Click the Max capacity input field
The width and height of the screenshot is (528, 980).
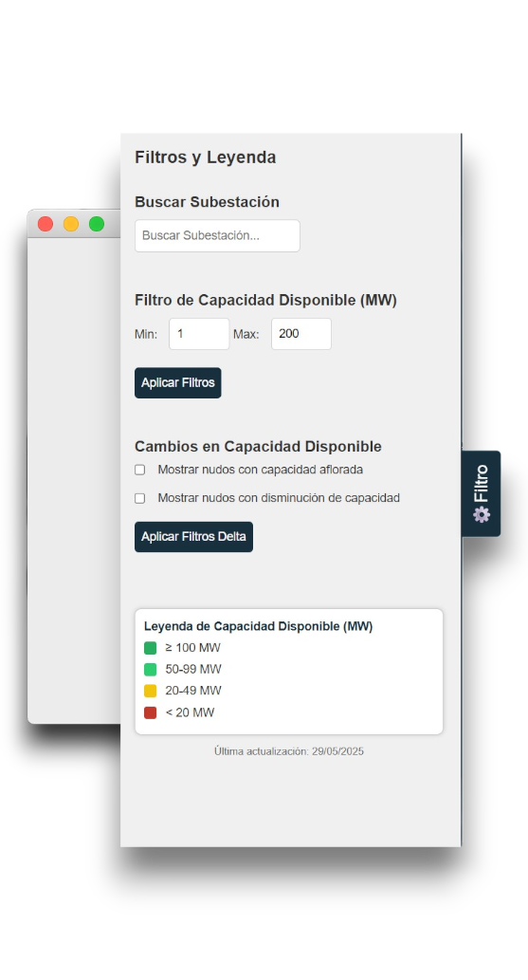point(301,334)
